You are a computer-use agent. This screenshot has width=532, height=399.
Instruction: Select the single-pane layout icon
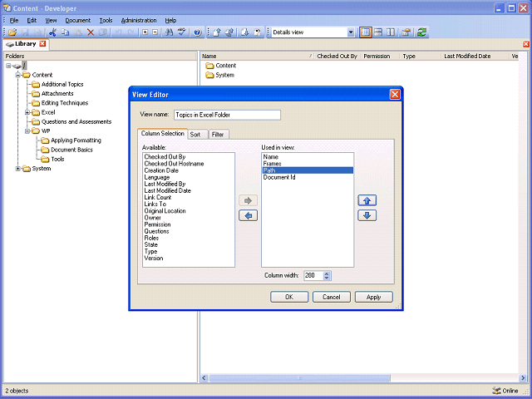[366, 32]
